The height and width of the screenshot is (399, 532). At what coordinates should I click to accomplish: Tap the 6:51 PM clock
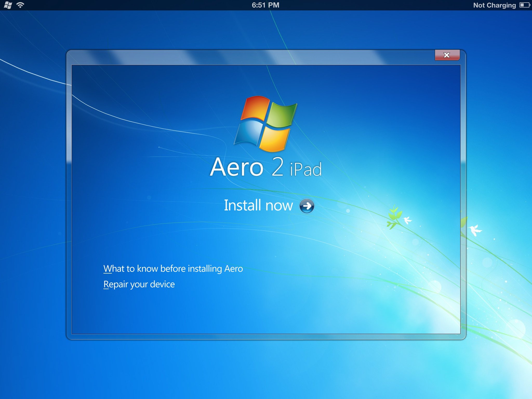265,5
